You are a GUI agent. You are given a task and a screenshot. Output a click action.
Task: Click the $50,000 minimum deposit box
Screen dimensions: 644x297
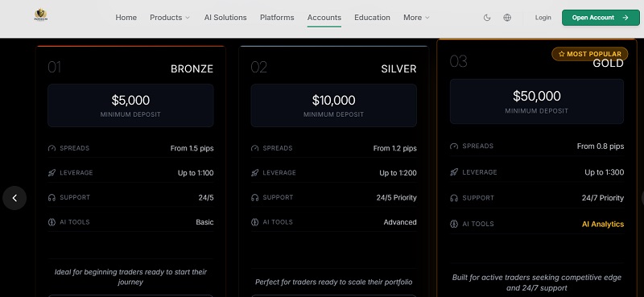coord(536,101)
